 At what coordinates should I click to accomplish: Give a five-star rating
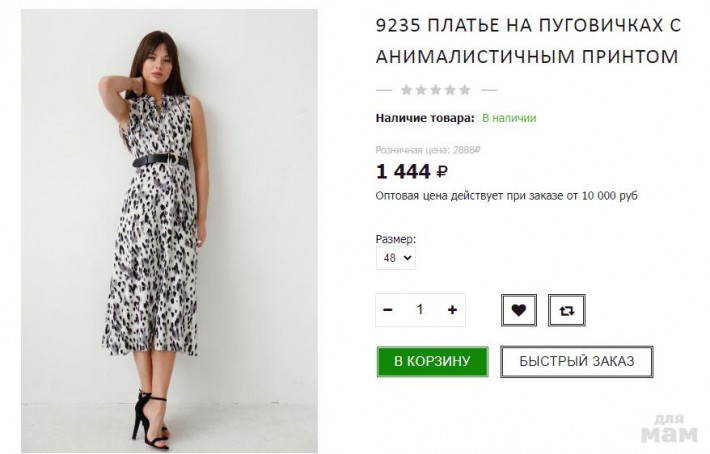tap(465, 90)
